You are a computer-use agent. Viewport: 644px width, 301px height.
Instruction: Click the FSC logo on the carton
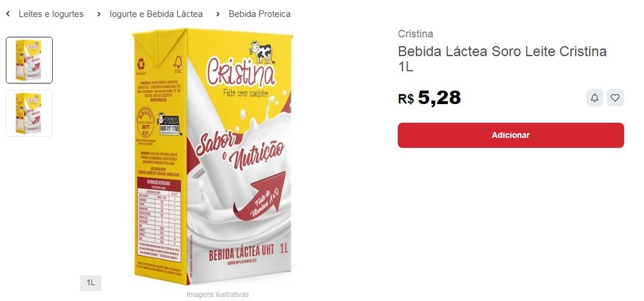(x=178, y=63)
